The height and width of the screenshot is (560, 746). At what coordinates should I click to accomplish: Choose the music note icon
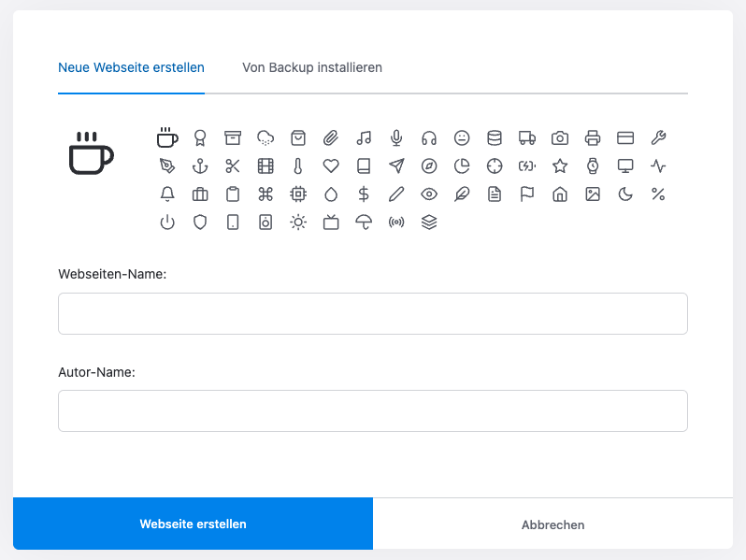364,138
